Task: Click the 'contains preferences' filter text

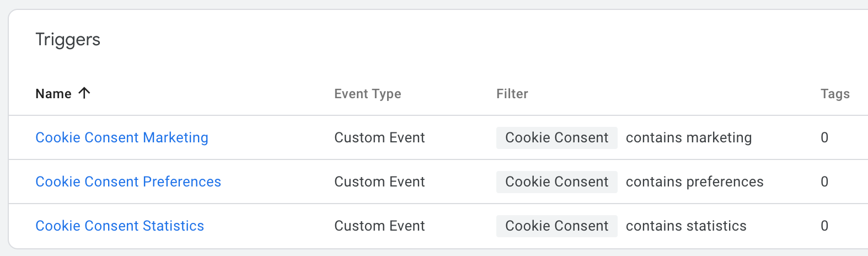Action: click(x=695, y=182)
